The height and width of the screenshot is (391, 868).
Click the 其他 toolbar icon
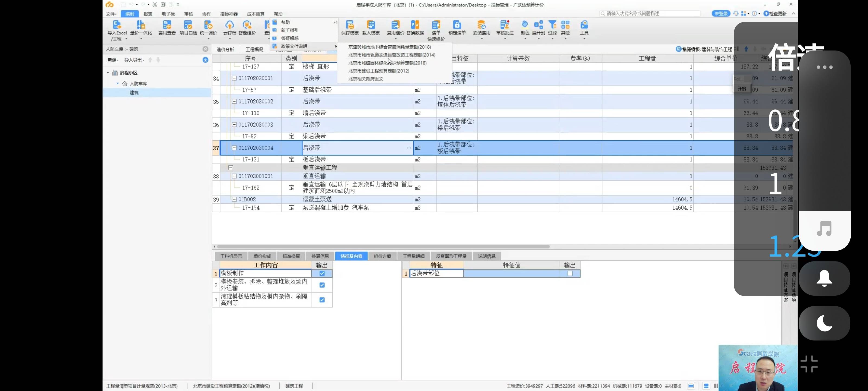[x=565, y=28]
